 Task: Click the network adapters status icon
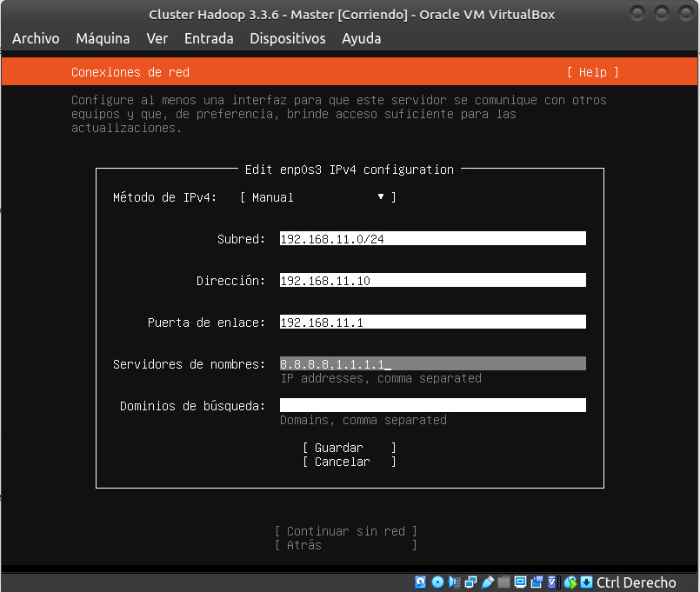470,582
